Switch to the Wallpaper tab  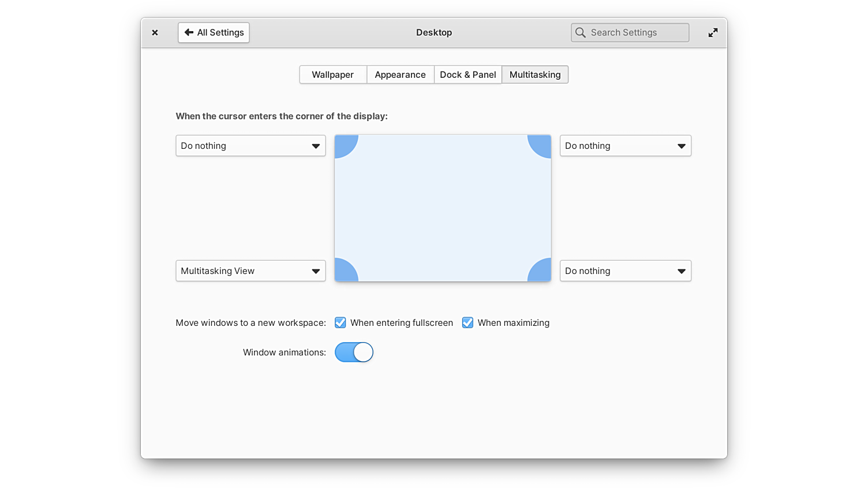coord(332,75)
